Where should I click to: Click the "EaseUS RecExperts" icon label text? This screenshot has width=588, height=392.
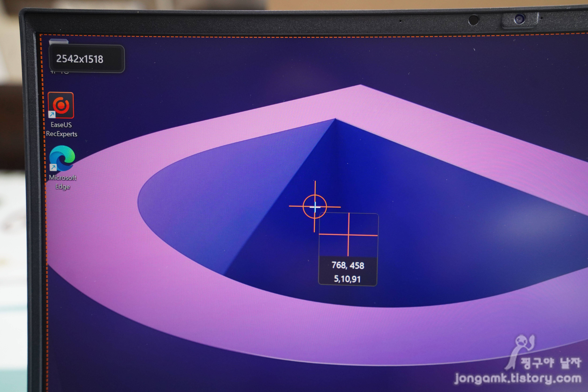point(62,129)
